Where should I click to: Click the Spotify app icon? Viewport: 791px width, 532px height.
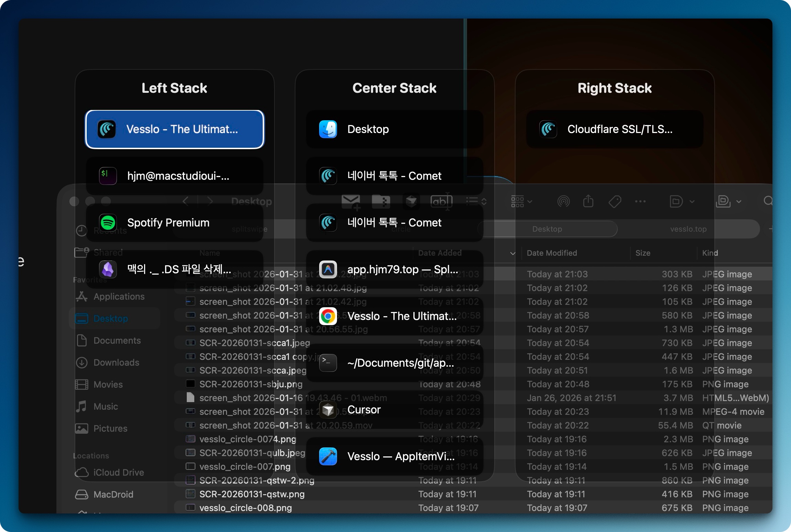(108, 223)
